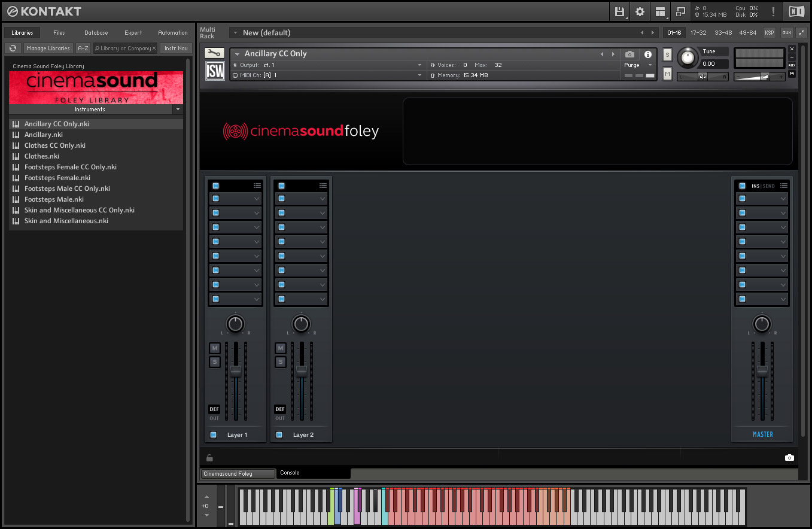Viewport: 812px width, 529px height.
Task: Expand first effect slot dropdown in Layer 2
Action: tap(323, 199)
